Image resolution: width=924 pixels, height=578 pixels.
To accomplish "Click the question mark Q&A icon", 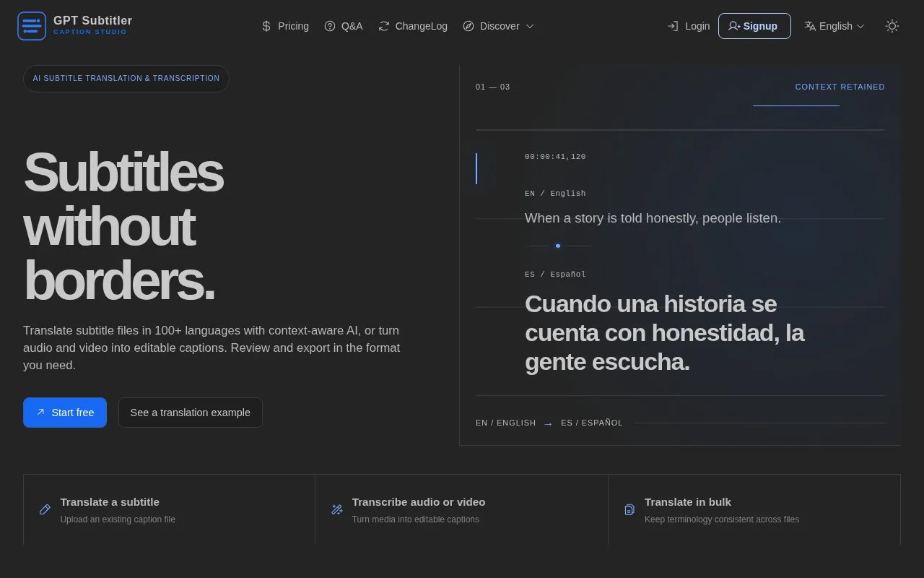I will pyautogui.click(x=330, y=26).
